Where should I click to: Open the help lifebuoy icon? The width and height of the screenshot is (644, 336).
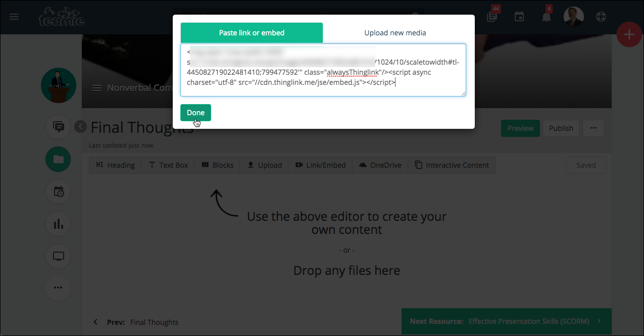601,17
